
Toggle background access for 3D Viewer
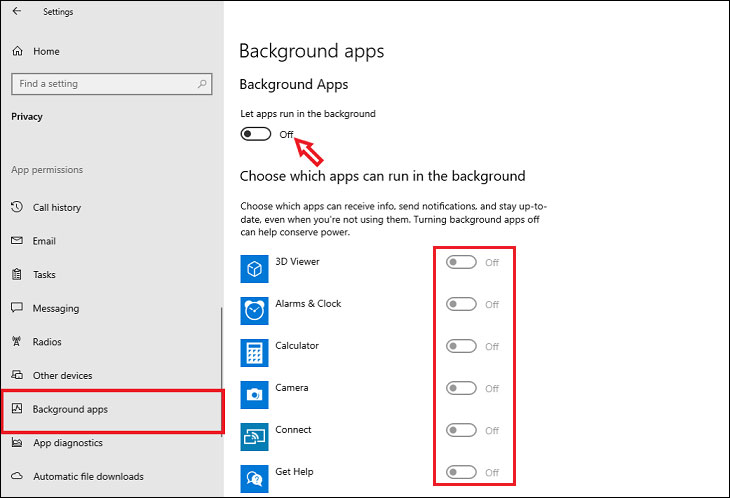[x=461, y=263]
